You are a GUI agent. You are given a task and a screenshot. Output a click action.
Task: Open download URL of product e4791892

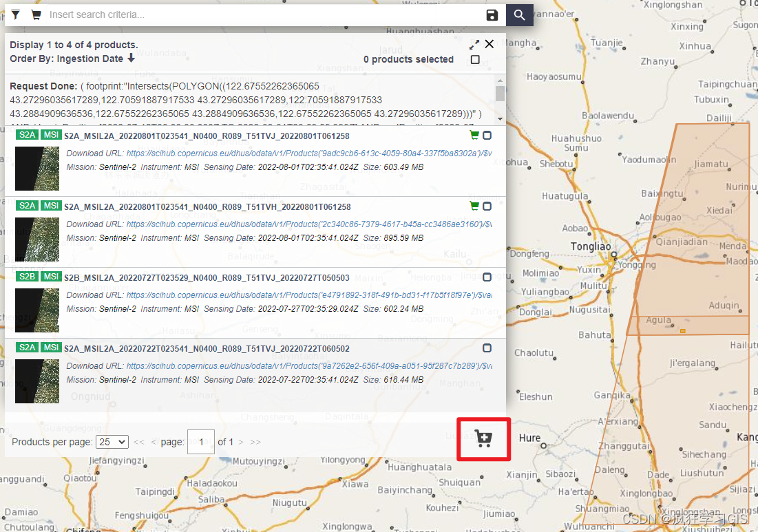coord(309,295)
